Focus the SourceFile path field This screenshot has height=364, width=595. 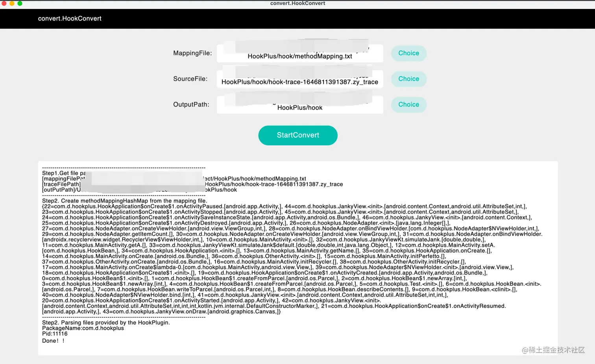coord(300,79)
